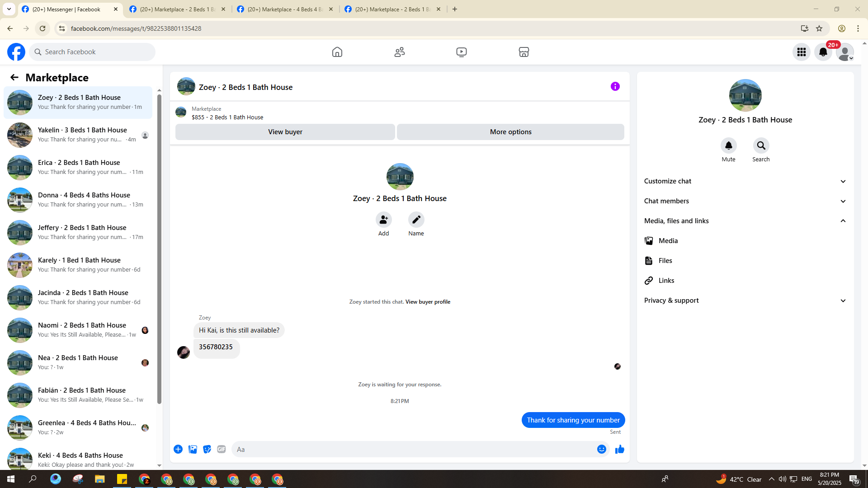This screenshot has width=868, height=488.
Task: Mute this conversation with bell icon
Action: tap(728, 145)
